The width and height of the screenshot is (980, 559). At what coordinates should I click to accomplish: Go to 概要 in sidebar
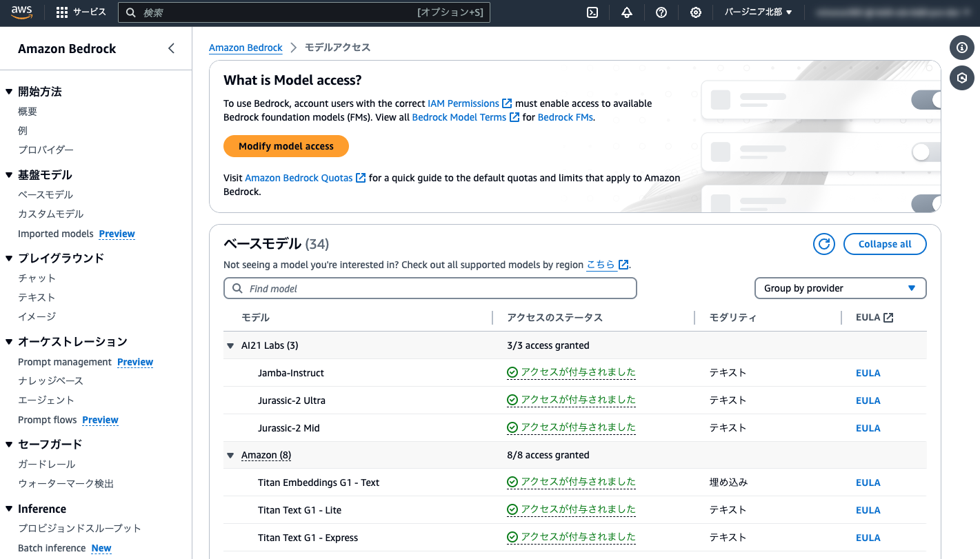(28, 112)
